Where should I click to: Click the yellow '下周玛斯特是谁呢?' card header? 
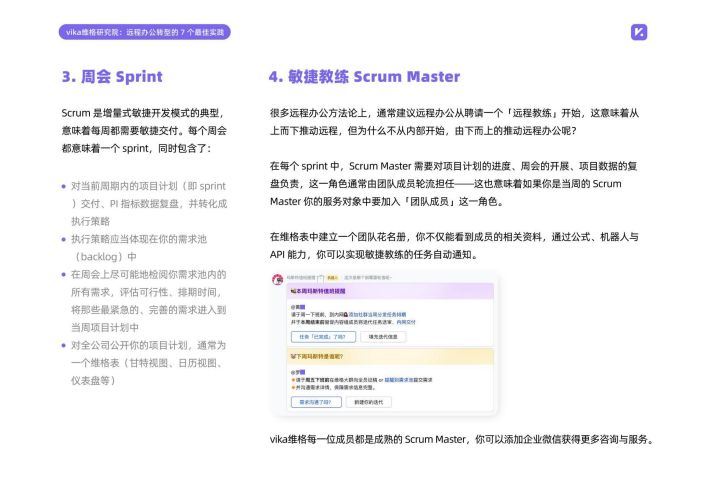tap(390, 356)
